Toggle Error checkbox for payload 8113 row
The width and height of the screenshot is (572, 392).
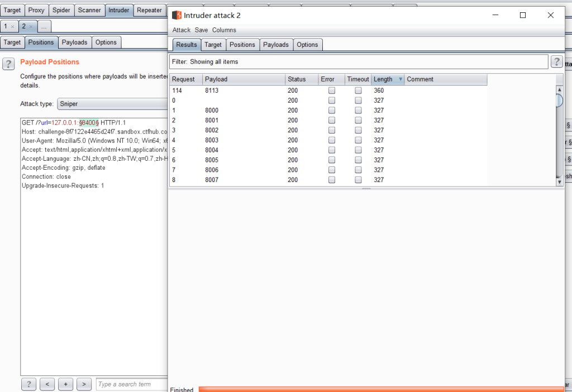(332, 90)
